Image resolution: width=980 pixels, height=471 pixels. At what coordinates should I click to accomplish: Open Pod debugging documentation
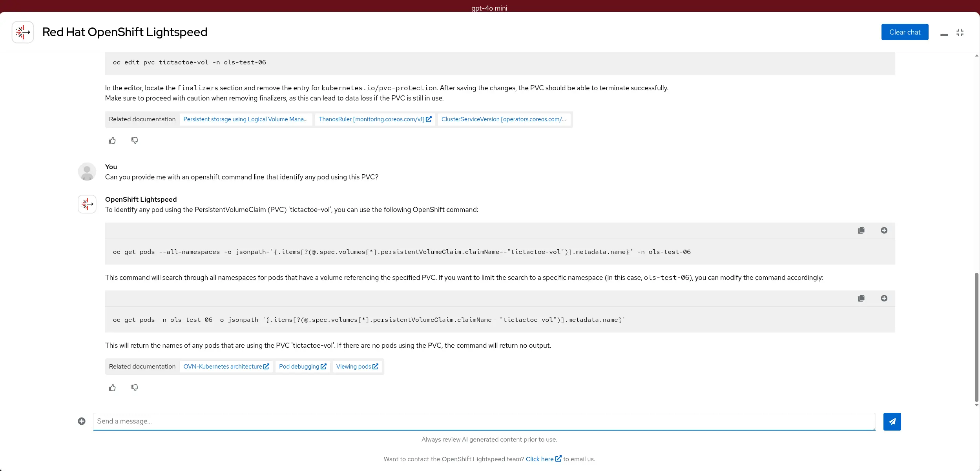click(x=303, y=367)
